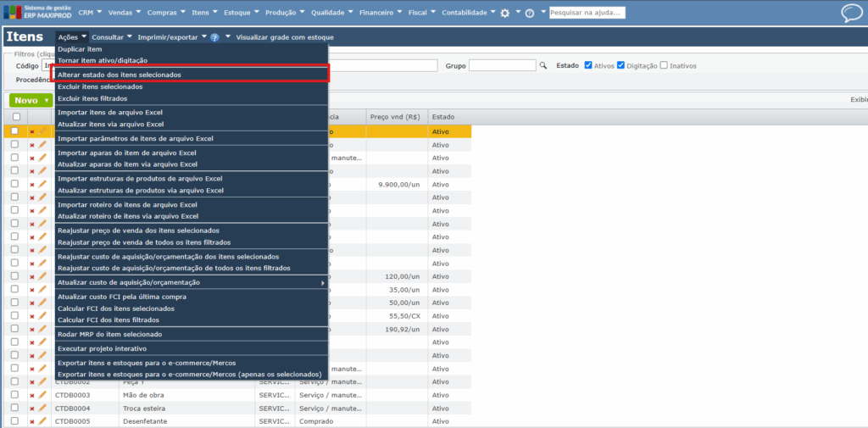Screen dimensions: 868x428
Task: Choose Calcular FCI dos itens selecionados
Action: click(192, 308)
